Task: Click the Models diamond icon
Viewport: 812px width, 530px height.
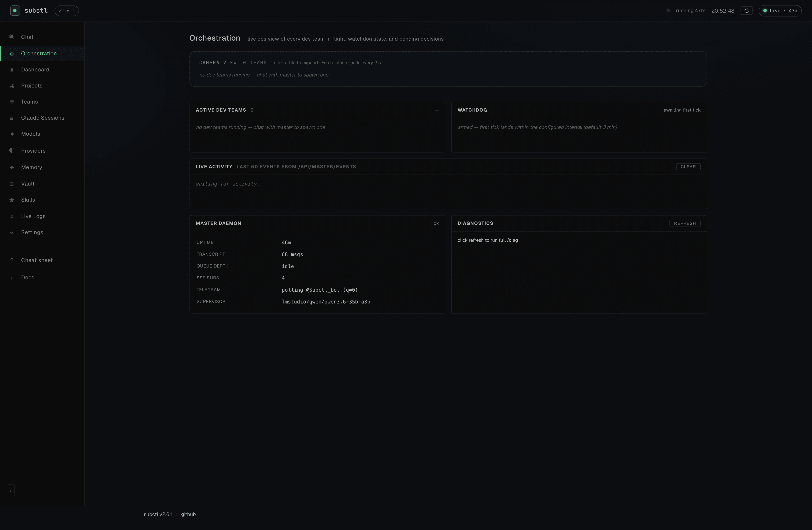Action: click(x=12, y=134)
